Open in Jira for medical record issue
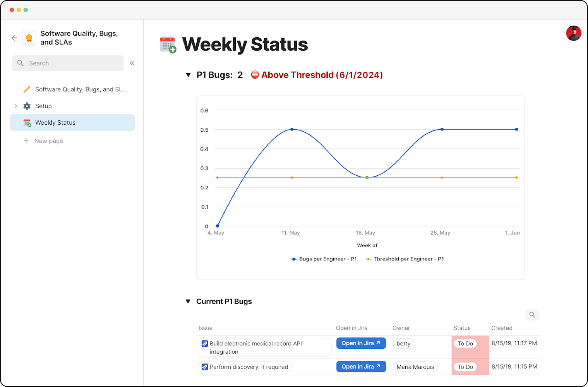Image resolution: width=588 pixels, height=387 pixels. (361, 343)
